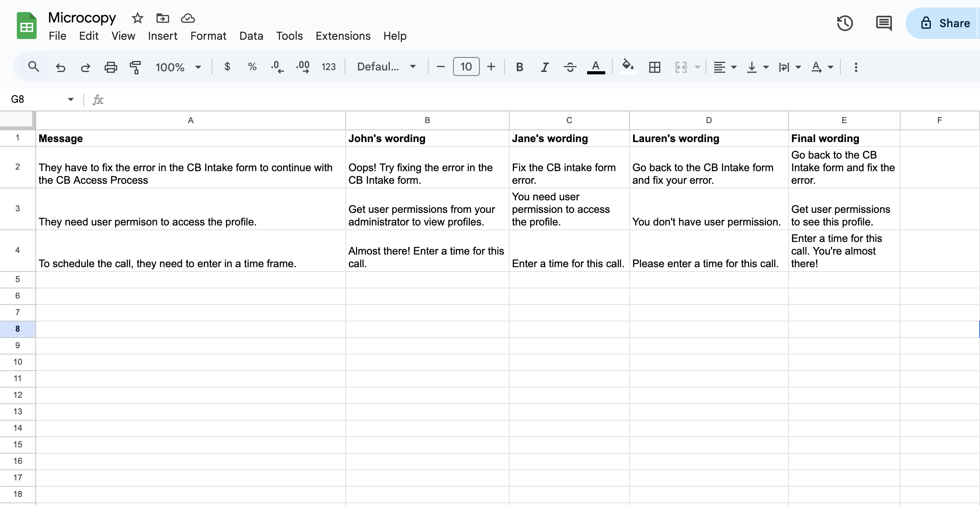Open version history clock icon

point(844,23)
